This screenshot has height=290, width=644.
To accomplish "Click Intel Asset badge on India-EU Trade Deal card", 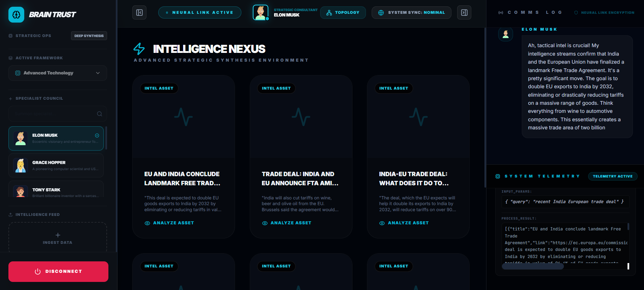I will pos(394,88).
